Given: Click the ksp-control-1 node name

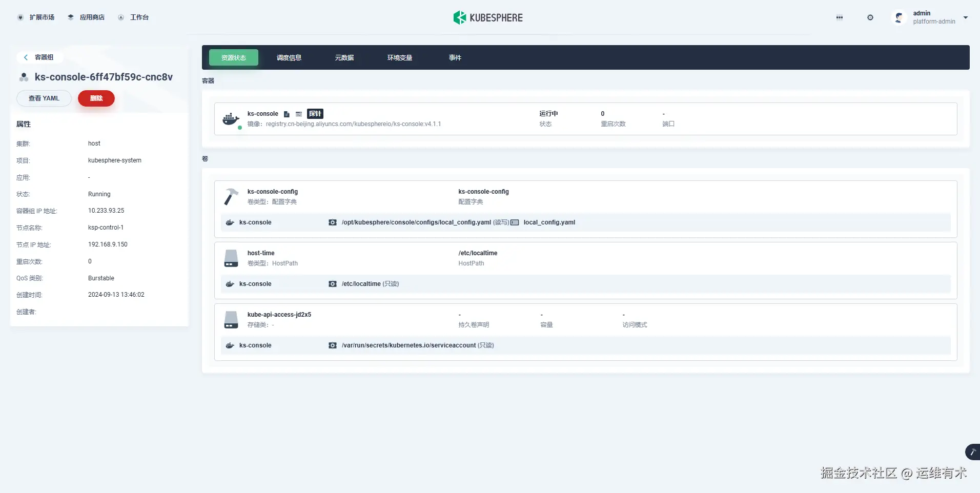Looking at the screenshot, I should pos(106,228).
